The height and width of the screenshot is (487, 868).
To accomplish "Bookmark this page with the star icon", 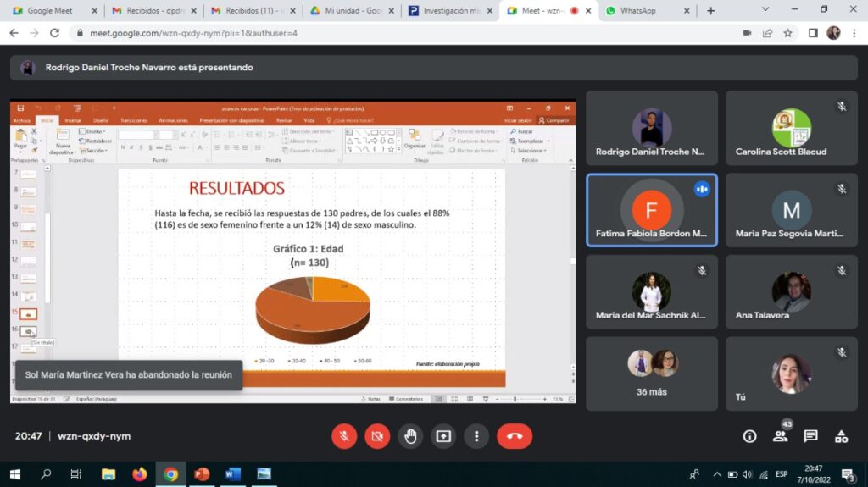I will [787, 33].
